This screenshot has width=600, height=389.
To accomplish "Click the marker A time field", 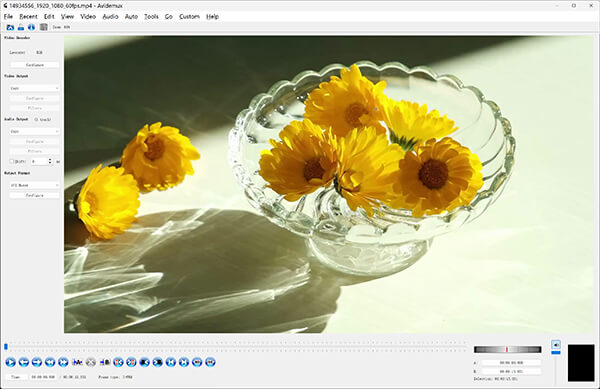I will pyautogui.click(x=511, y=363).
